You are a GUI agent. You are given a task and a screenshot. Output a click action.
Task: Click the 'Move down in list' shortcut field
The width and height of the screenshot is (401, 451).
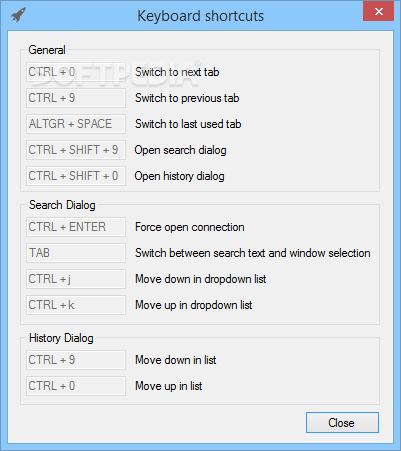click(x=76, y=360)
